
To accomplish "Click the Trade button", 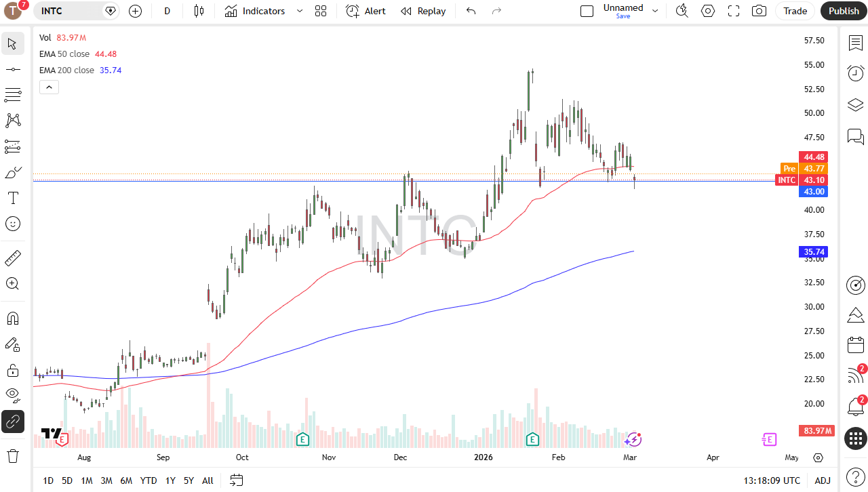I will [795, 11].
